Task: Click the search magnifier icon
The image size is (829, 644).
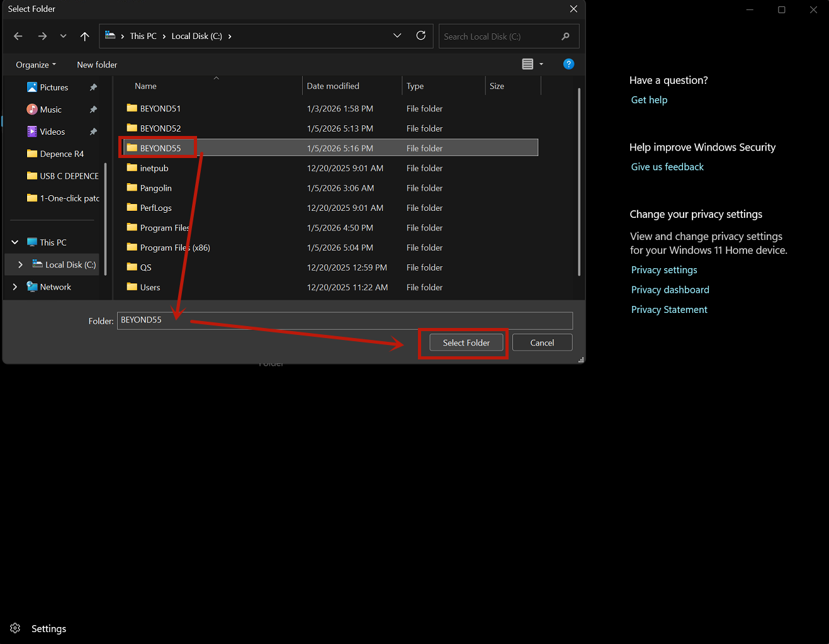Action: (x=565, y=37)
